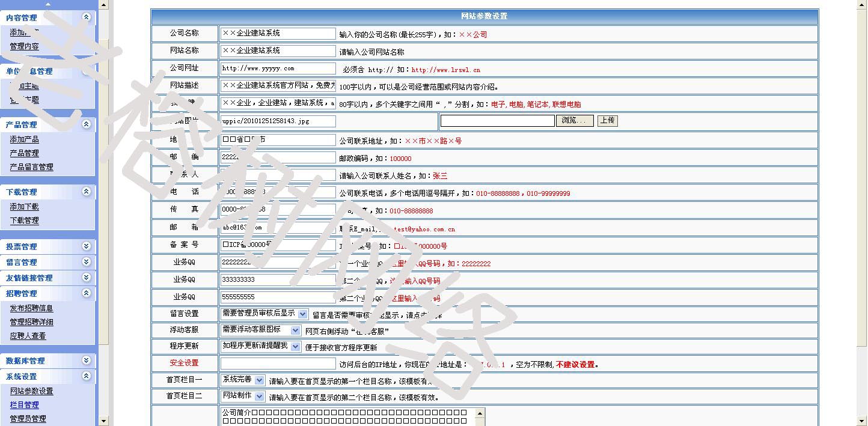Focus the 电话 phone input field
Screen dimensions: 868x426
tap(278, 192)
